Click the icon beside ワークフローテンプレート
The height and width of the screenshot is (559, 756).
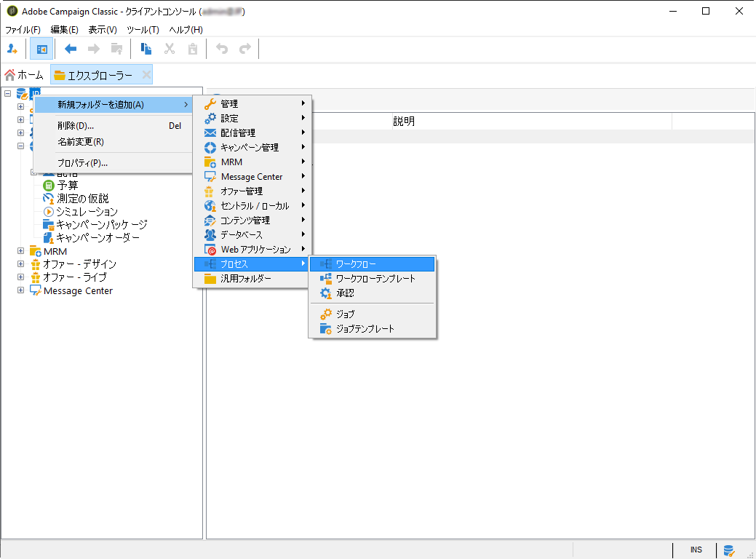pos(326,278)
